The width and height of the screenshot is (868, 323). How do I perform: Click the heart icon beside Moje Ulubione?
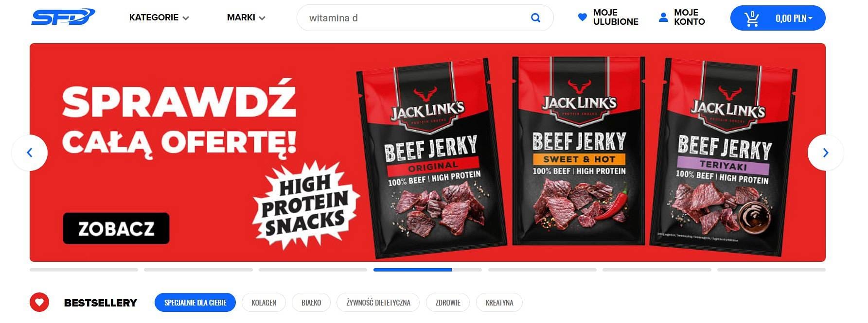[582, 17]
